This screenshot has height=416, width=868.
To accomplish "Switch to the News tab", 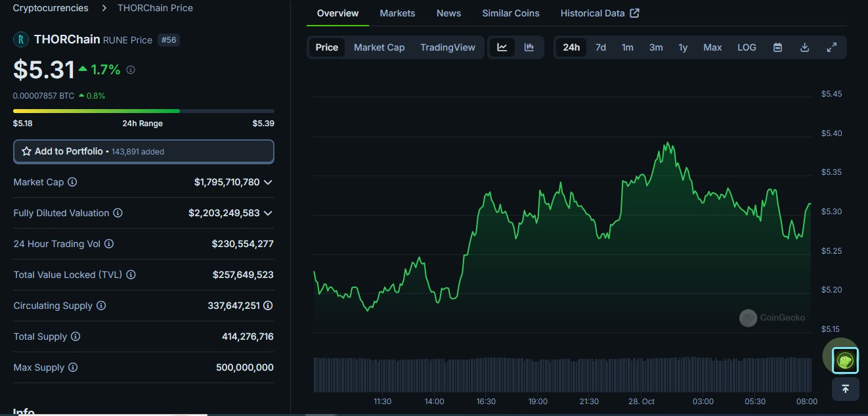I will (x=448, y=12).
